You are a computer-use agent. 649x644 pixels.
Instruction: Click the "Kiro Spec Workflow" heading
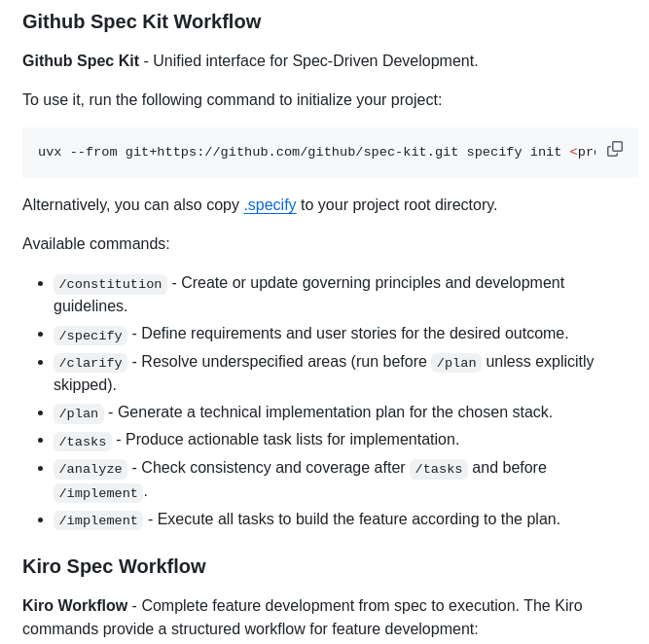click(114, 566)
